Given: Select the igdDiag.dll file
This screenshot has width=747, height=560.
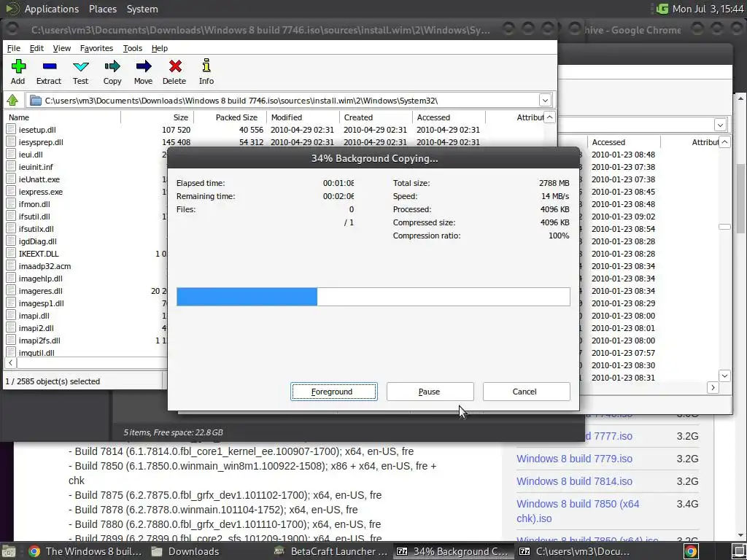Looking at the screenshot, I should tap(38, 241).
